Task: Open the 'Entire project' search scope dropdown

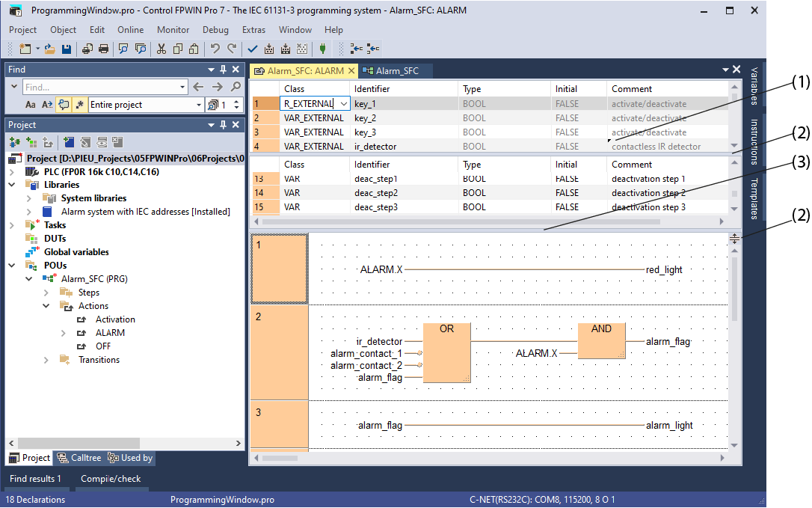Action: [198, 105]
